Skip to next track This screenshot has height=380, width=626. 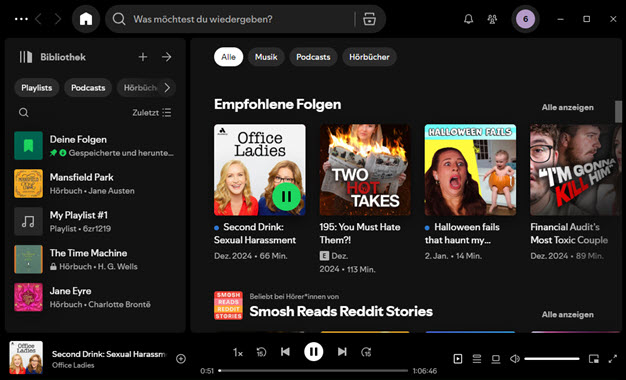click(342, 352)
